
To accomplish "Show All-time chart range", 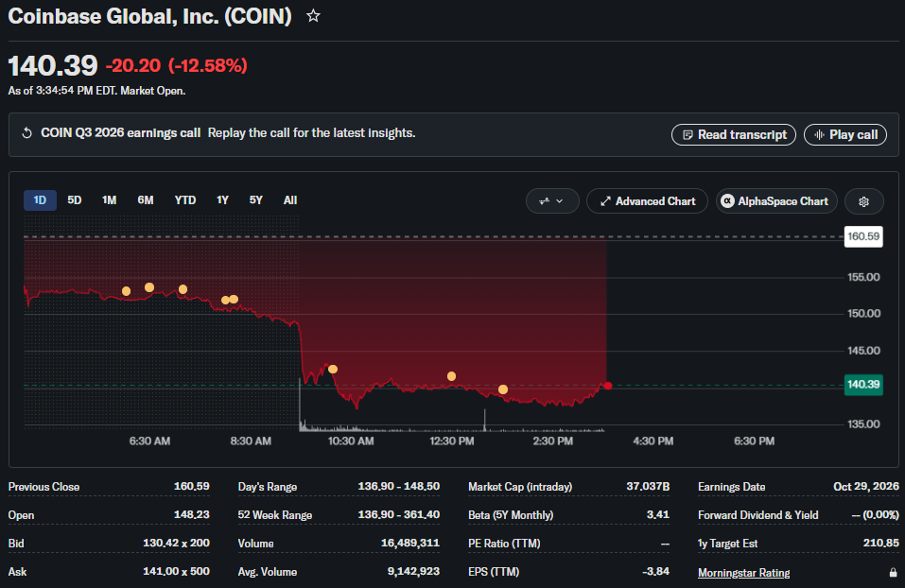I will click(x=290, y=200).
